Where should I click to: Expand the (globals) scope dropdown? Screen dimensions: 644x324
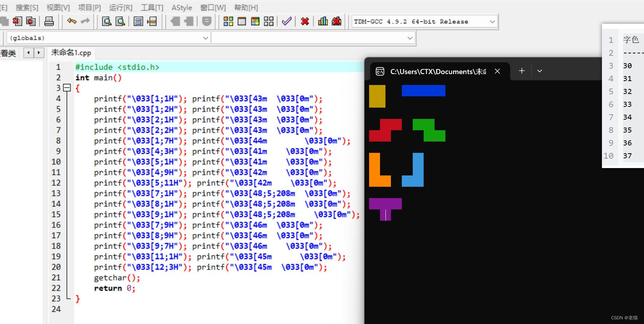click(206, 38)
